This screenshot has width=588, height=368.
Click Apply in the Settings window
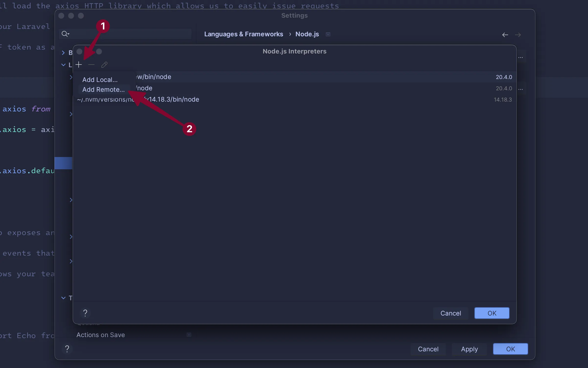(469, 349)
